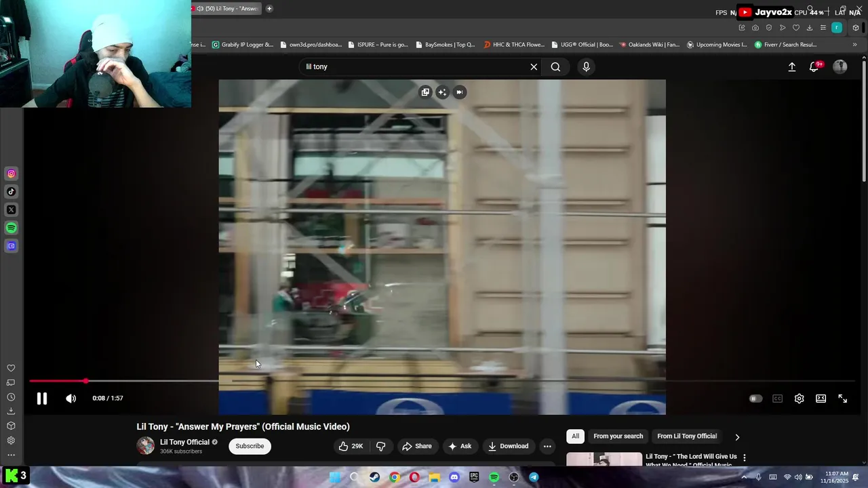Image resolution: width=868 pixels, height=488 pixels.
Task: Open Discord from the taskbar
Action: point(454,477)
